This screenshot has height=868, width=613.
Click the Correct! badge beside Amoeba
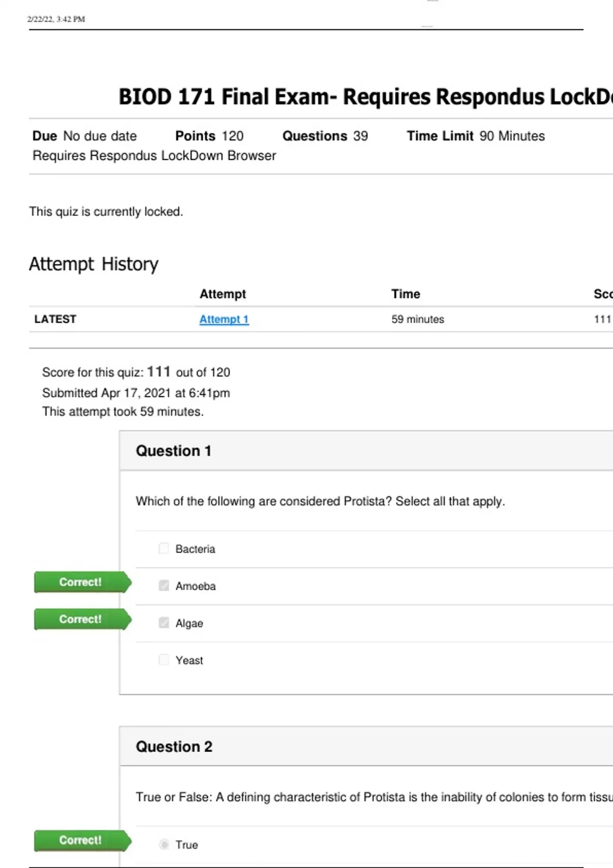point(81,582)
